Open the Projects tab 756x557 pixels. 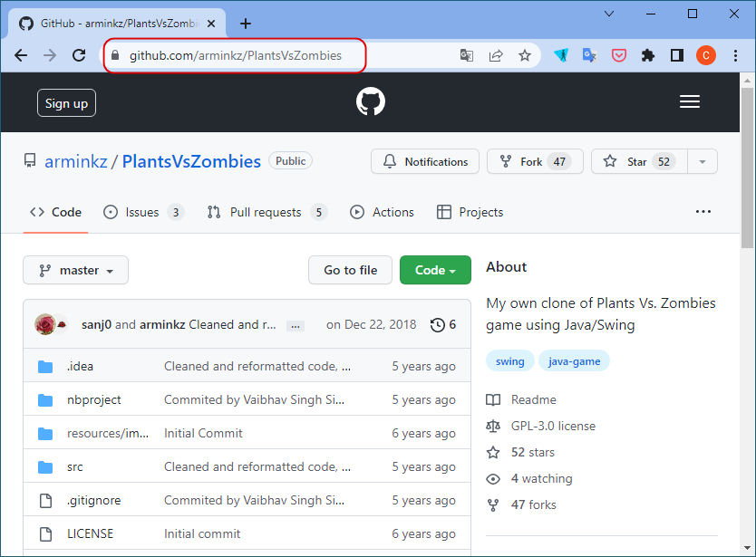pos(470,212)
